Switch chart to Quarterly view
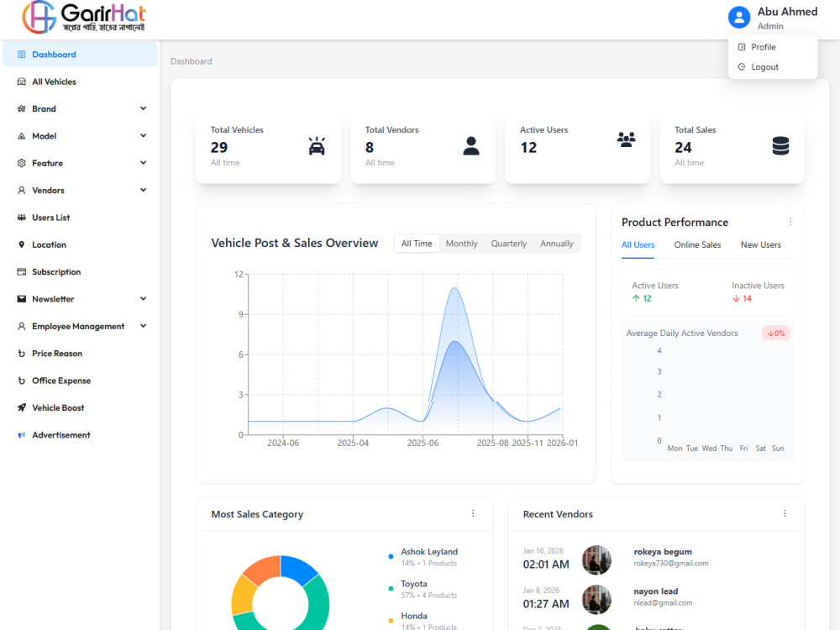 pos(509,244)
